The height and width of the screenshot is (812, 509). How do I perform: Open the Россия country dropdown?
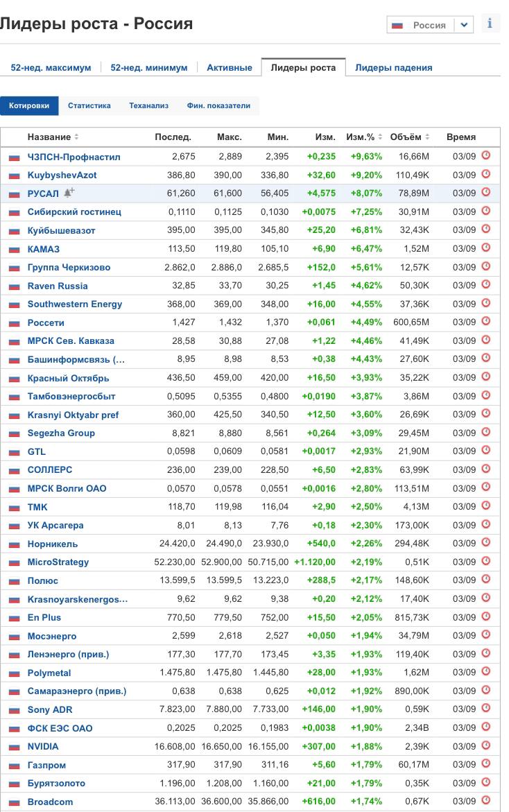pyautogui.click(x=430, y=25)
